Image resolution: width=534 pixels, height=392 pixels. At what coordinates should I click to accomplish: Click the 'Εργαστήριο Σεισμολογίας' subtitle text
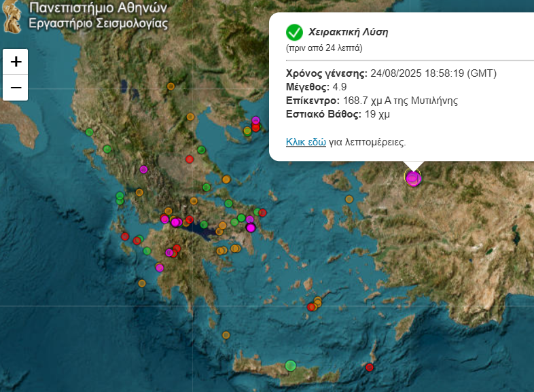(98, 23)
